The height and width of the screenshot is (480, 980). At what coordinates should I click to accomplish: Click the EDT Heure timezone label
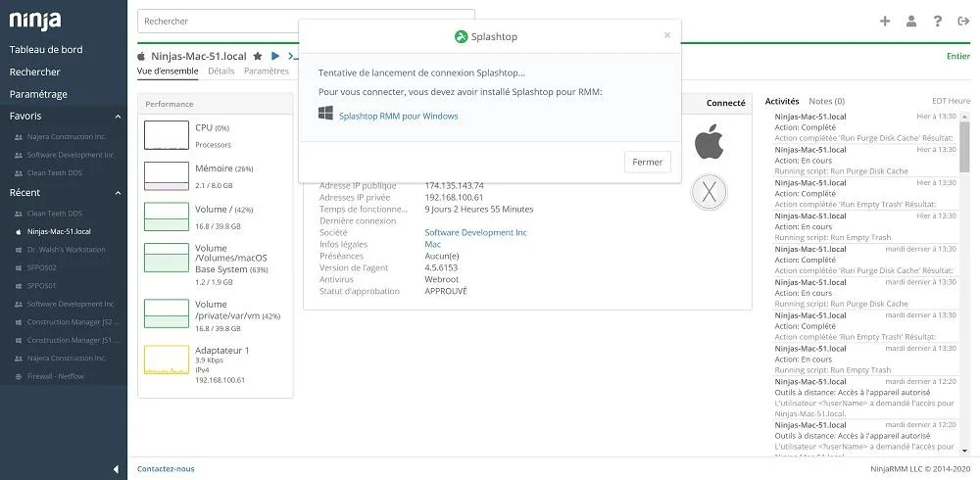pyautogui.click(x=952, y=101)
